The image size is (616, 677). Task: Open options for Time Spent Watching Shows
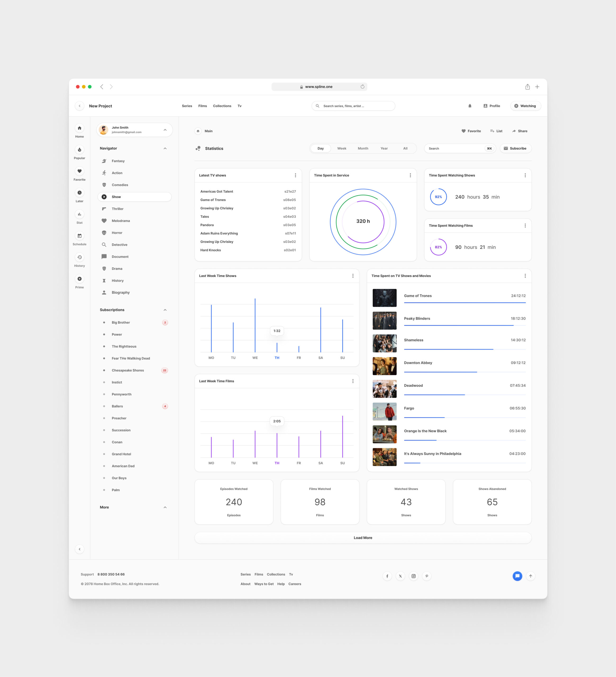[x=525, y=175]
